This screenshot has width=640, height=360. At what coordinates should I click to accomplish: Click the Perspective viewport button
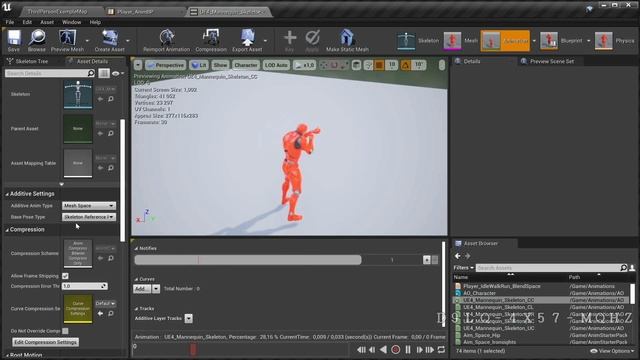click(x=166, y=65)
